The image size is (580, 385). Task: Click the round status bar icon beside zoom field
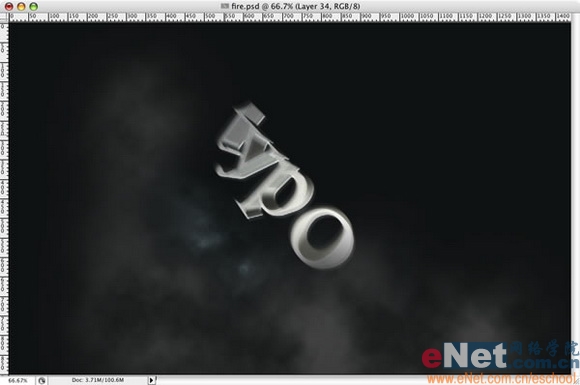coord(42,380)
